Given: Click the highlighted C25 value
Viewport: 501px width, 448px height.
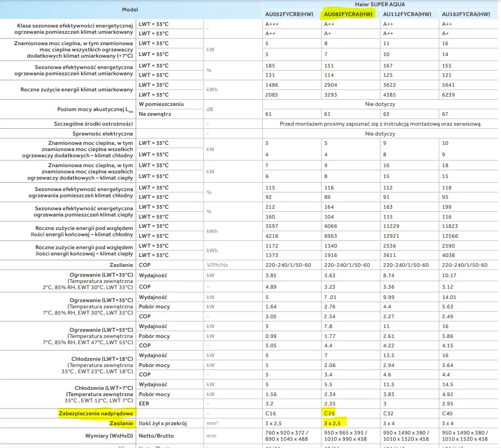Looking at the screenshot, I should [x=330, y=413].
